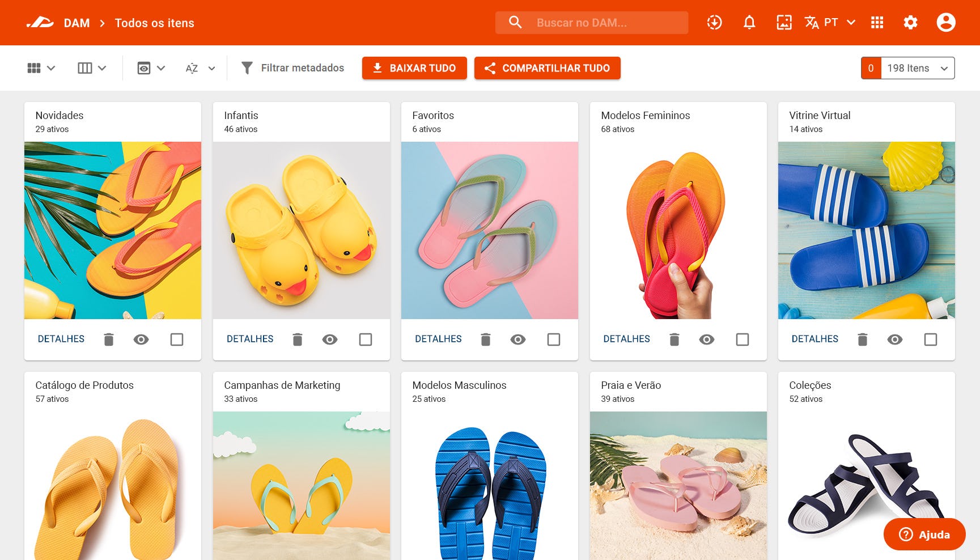
Task: Expand the grid view dropdown arrow
Action: pyautogui.click(x=51, y=68)
